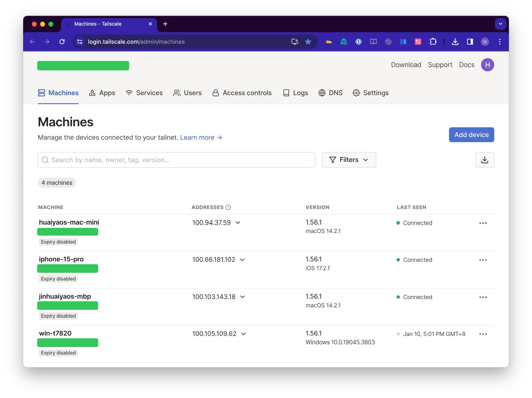Viewport: 532px width, 398px height.
Task: Click the translate extension icon
Action: tap(418, 42)
